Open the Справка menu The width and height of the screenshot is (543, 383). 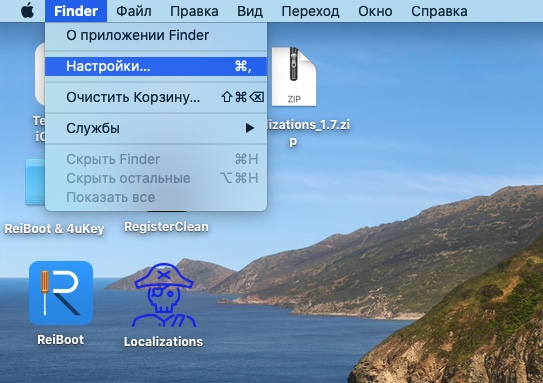point(439,11)
